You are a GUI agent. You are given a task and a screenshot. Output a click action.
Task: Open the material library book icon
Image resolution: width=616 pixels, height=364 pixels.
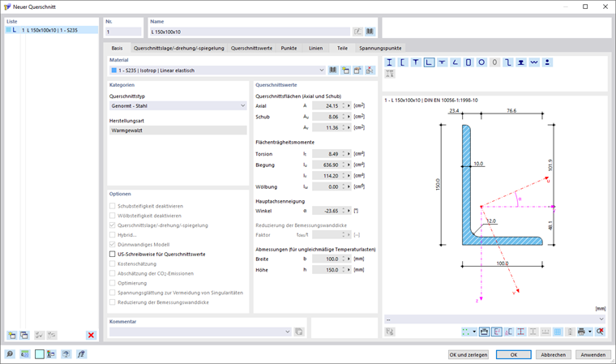pyautogui.click(x=333, y=71)
